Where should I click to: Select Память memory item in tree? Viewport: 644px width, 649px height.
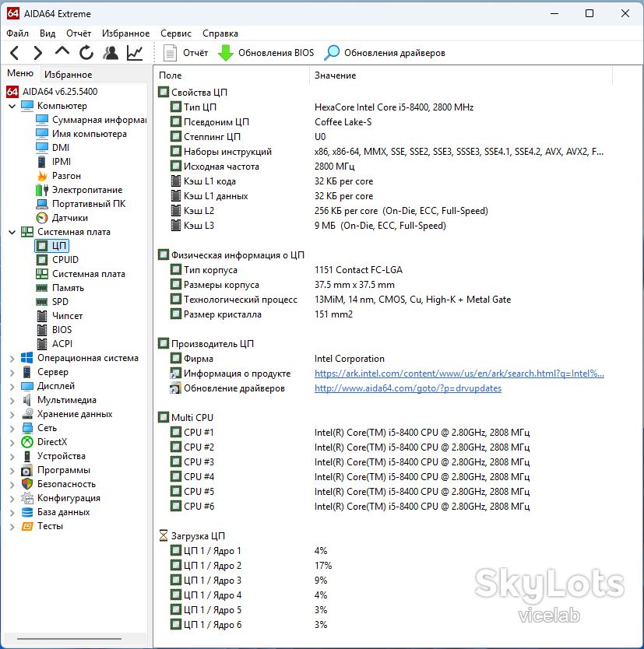pyautogui.click(x=60, y=288)
